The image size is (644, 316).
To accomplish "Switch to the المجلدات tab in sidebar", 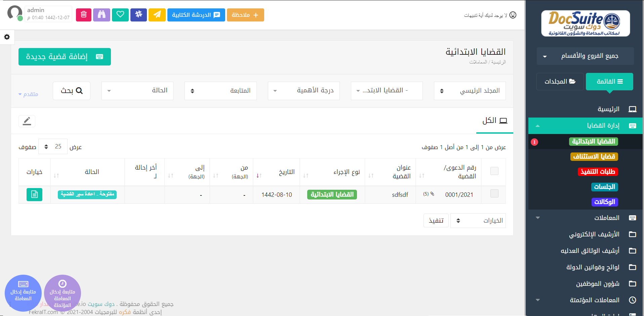I will 560,82.
